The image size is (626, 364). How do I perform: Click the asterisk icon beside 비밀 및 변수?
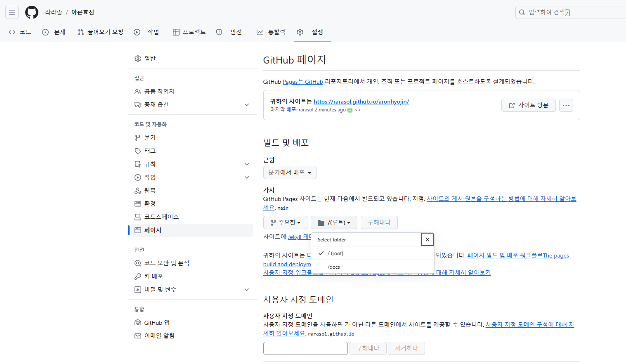(138, 290)
